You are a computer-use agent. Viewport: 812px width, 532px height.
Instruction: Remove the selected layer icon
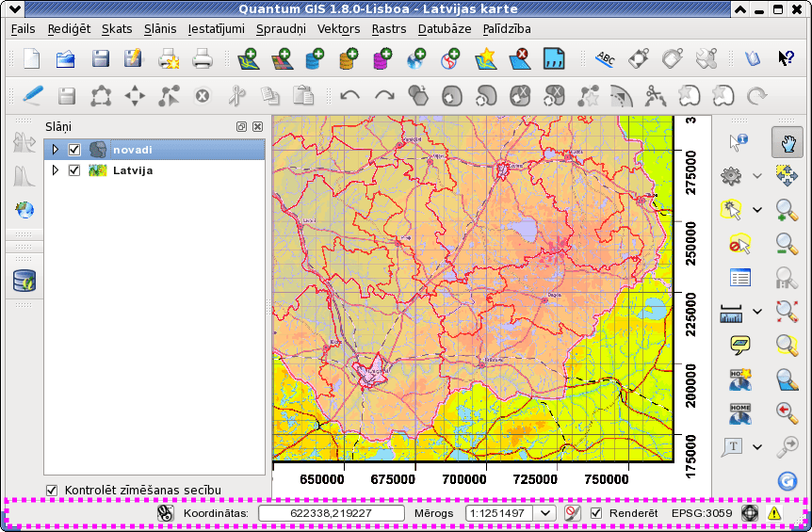pyautogui.click(x=519, y=58)
